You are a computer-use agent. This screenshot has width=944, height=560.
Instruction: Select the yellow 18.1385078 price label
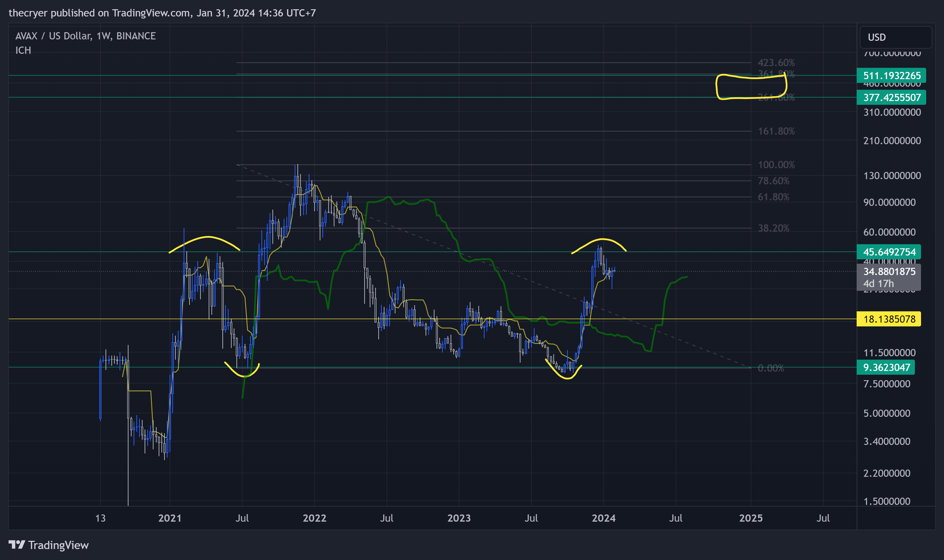888,319
